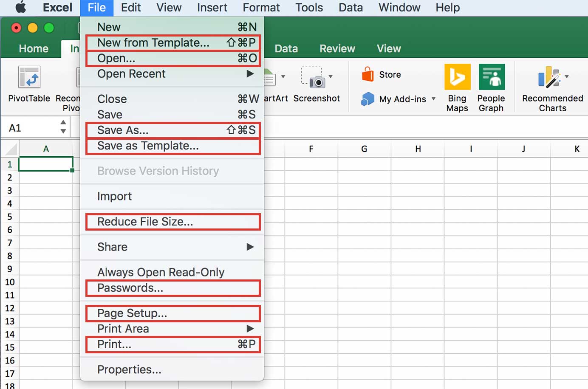Open the Insert menu in menu bar
The height and width of the screenshot is (389, 588).
point(212,7)
